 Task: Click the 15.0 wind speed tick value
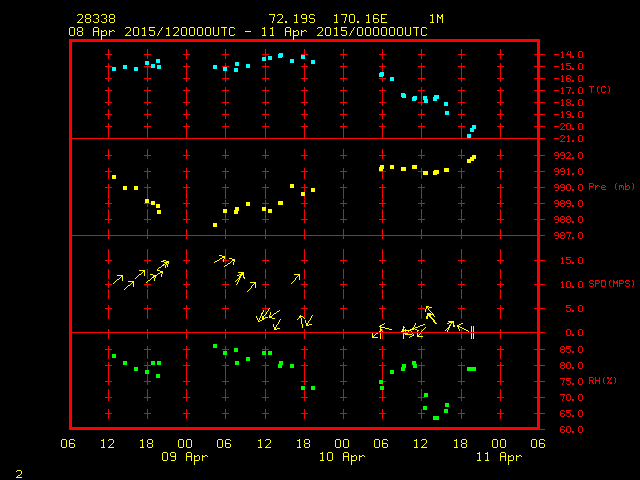point(571,260)
